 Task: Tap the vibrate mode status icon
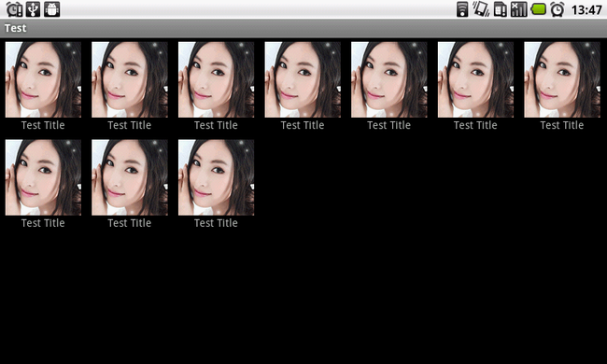(x=480, y=9)
